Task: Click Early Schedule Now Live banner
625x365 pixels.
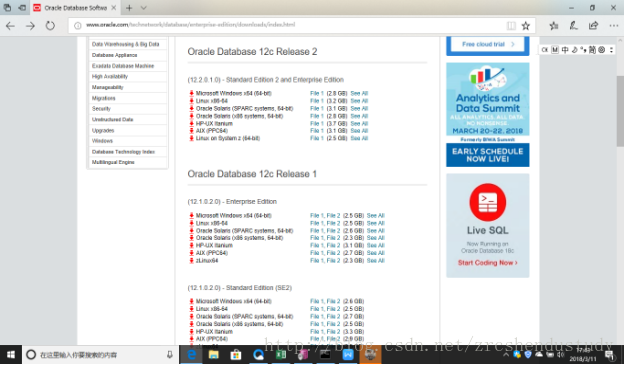Action: tap(488, 155)
